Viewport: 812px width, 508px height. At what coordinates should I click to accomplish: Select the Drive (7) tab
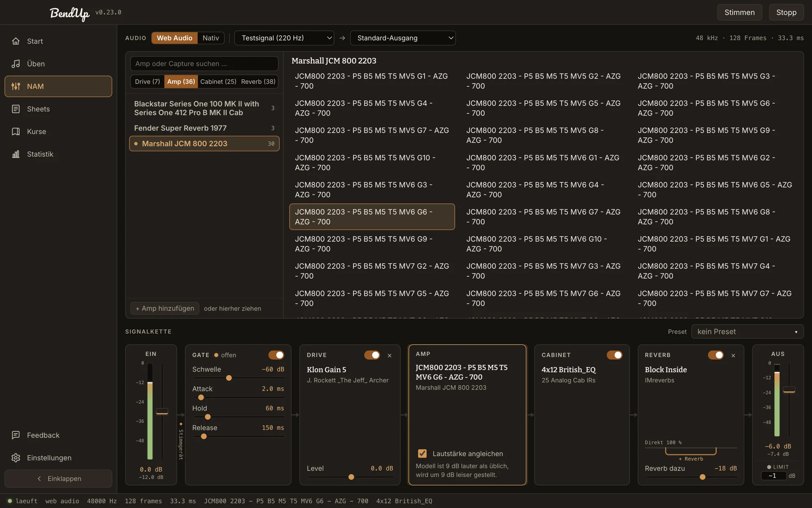[147, 82]
